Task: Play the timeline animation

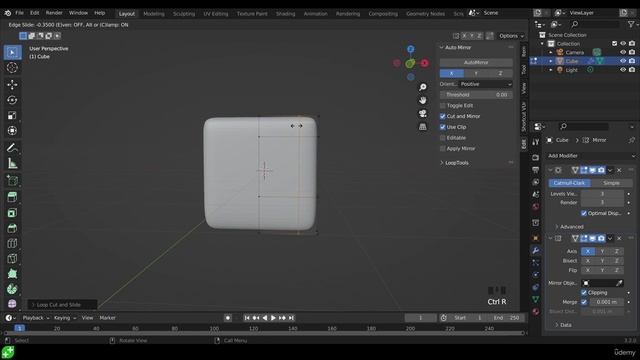Action: (273, 318)
